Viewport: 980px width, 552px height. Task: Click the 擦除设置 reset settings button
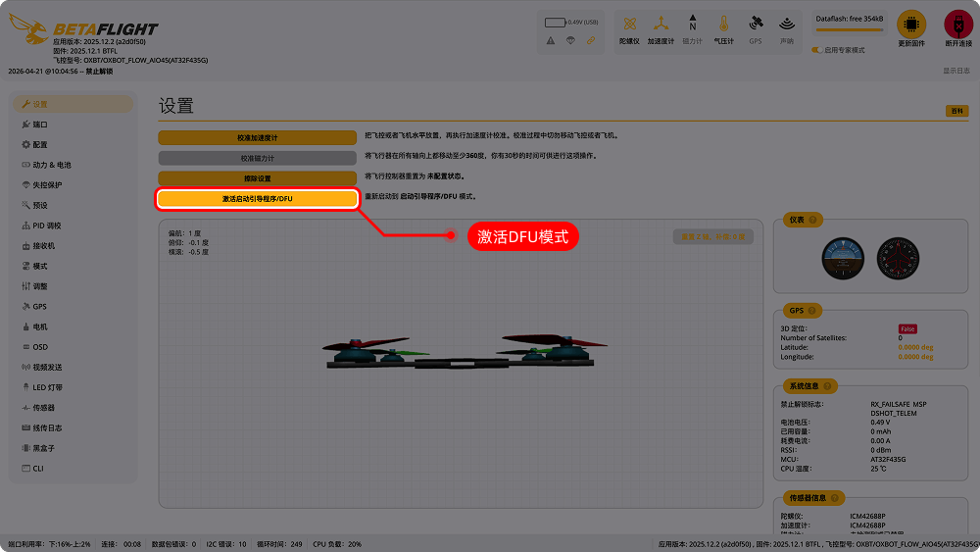point(257,178)
